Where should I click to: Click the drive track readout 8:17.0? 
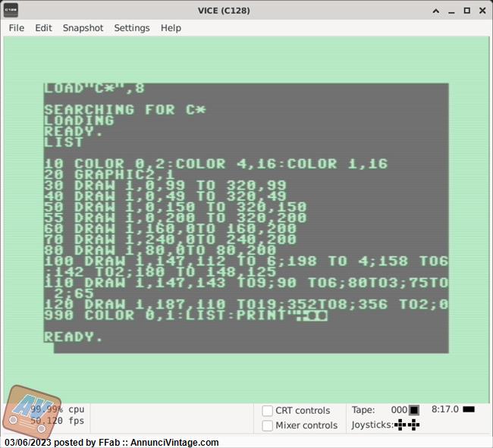(x=445, y=409)
